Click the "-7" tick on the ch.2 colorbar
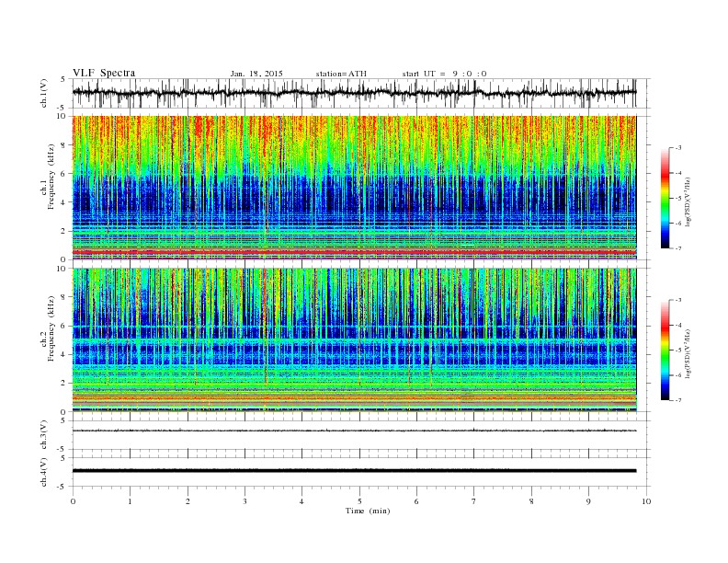728x563 pixels. tap(678, 400)
